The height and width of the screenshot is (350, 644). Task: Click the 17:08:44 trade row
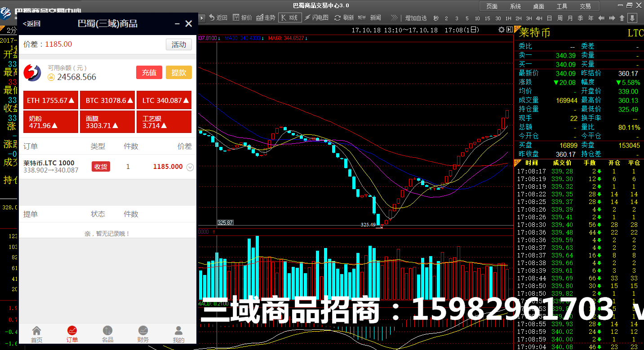pos(578,278)
